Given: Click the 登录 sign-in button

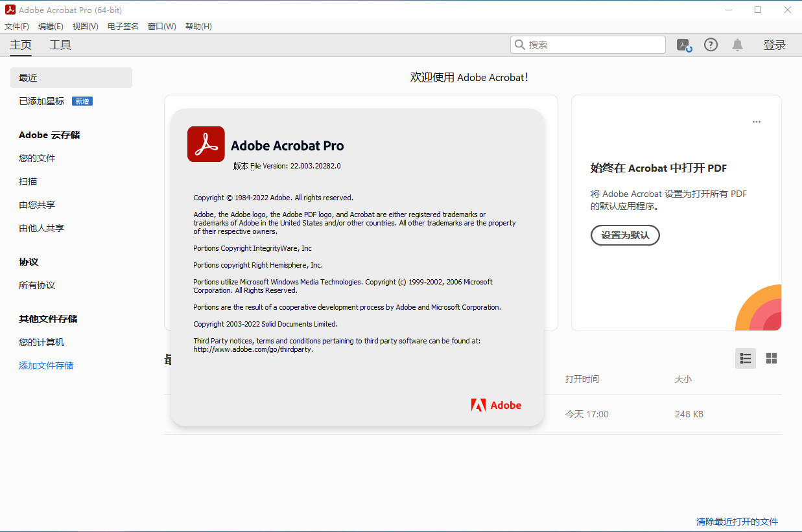Looking at the screenshot, I should 775,45.
